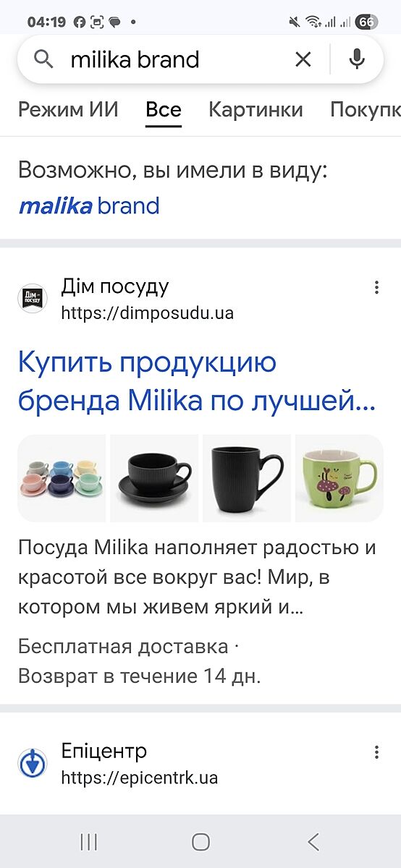Select the Все results tab

click(164, 110)
